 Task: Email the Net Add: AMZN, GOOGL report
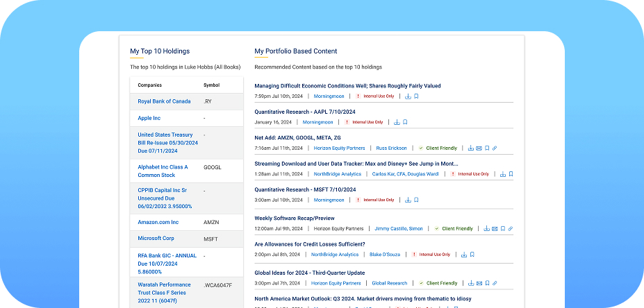pyautogui.click(x=479, y=148)
